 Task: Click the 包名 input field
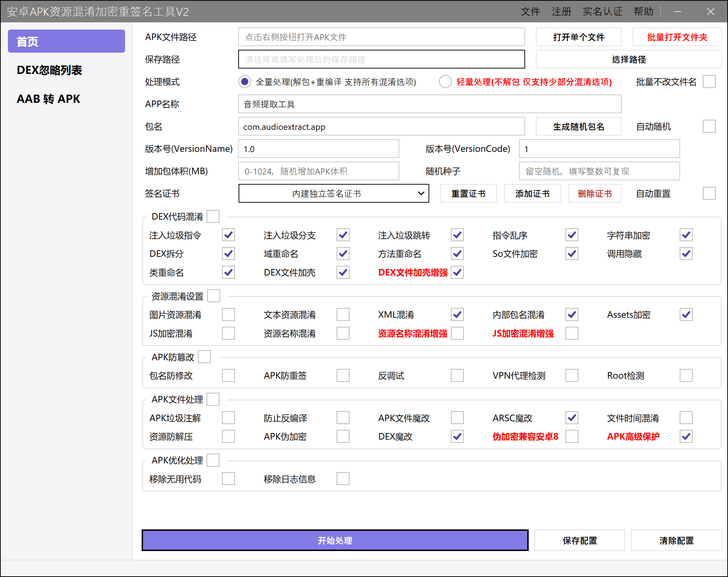tap(381, 126)
